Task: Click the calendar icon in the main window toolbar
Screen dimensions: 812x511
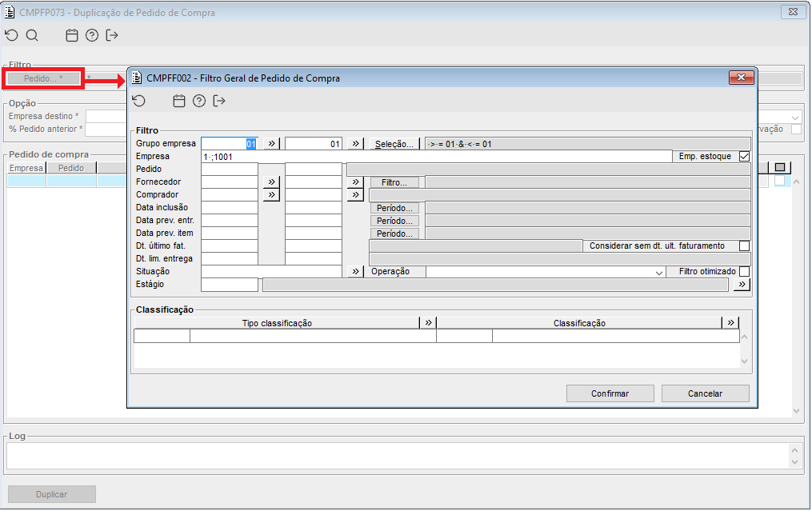Action: 72,35
